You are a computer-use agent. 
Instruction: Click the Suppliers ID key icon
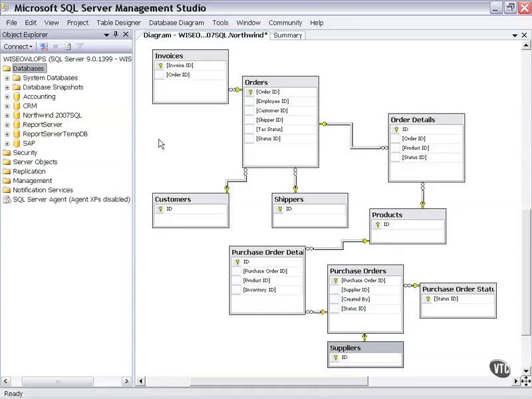[336, 358]
